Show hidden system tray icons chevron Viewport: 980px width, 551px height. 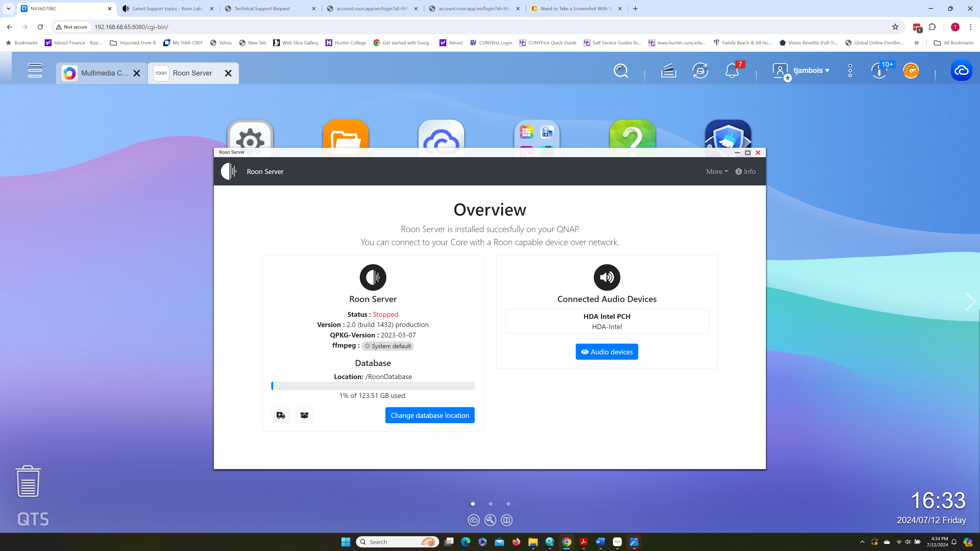(862, 542)
